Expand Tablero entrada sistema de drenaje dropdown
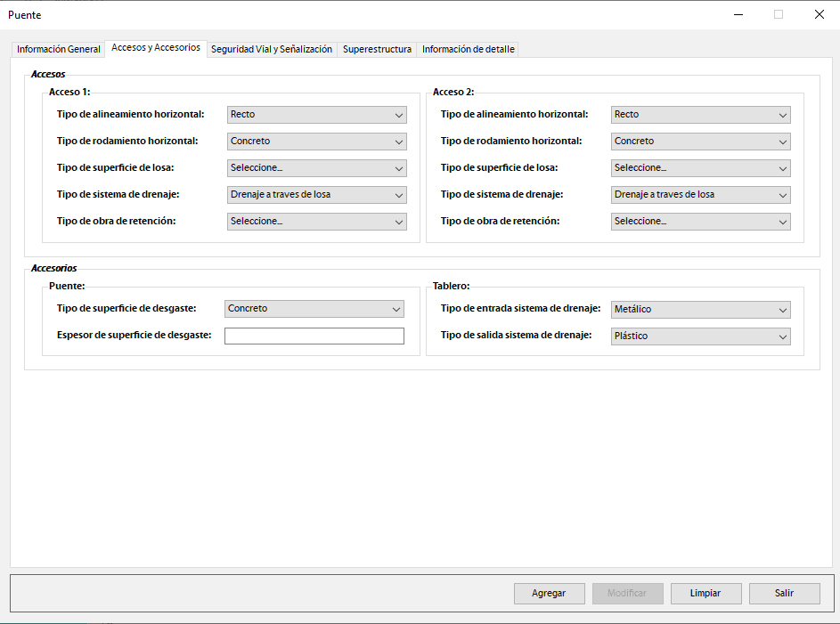 click(701, 310)
